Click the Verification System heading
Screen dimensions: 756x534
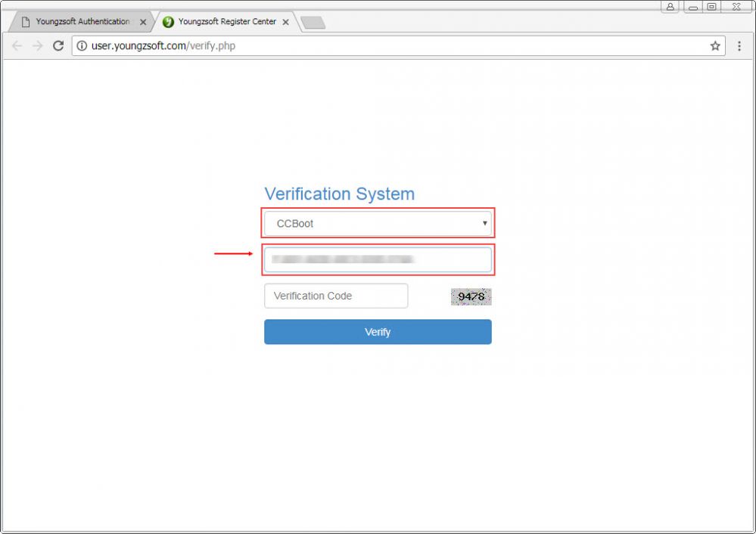340,194
